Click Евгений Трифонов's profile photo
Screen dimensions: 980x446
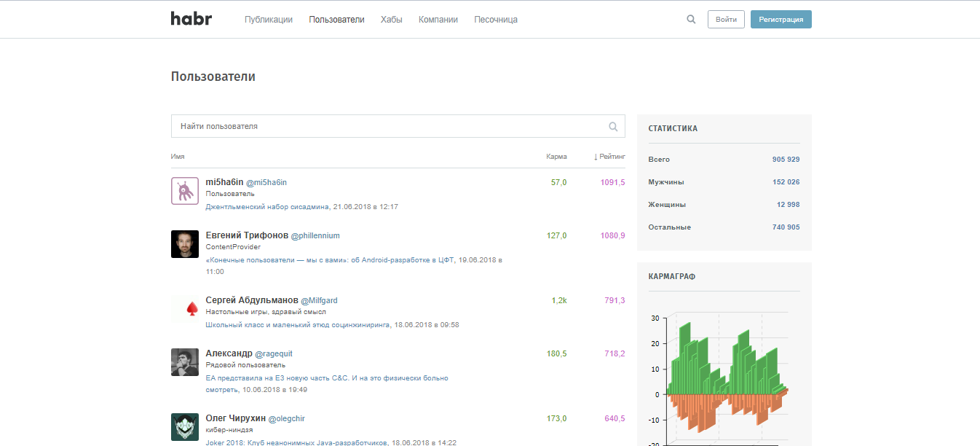click(x=185, y=244)
